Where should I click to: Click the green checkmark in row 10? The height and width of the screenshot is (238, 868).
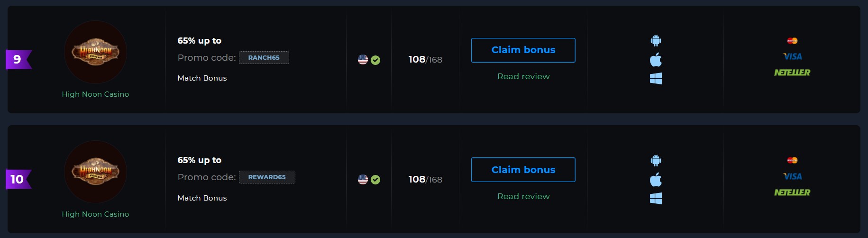click(375, 180)
